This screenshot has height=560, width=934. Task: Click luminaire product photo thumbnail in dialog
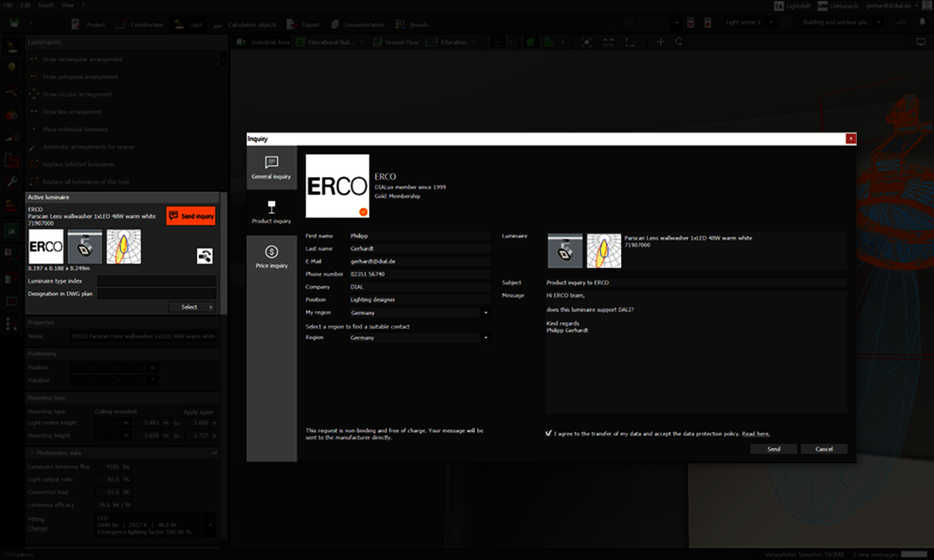coord(565,251)
